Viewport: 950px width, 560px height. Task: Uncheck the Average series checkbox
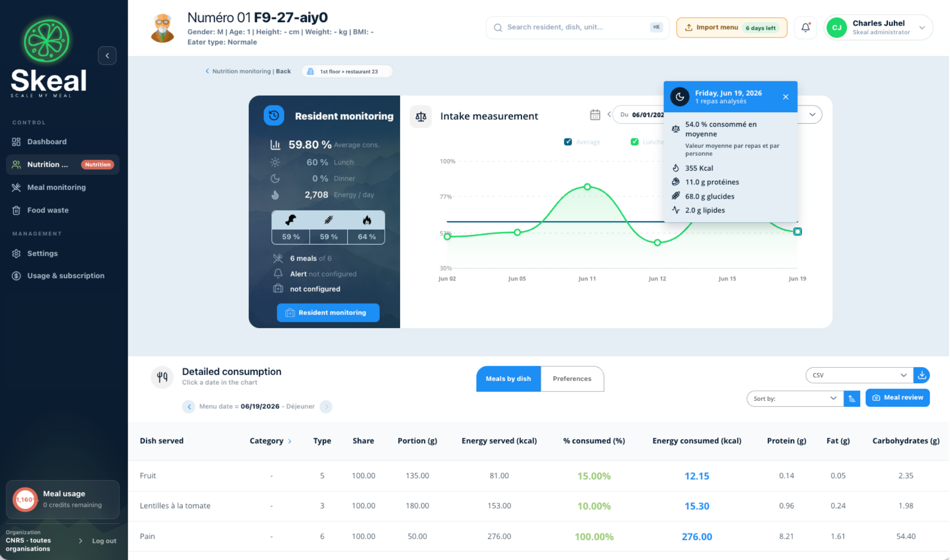click(x=568, y=142)
